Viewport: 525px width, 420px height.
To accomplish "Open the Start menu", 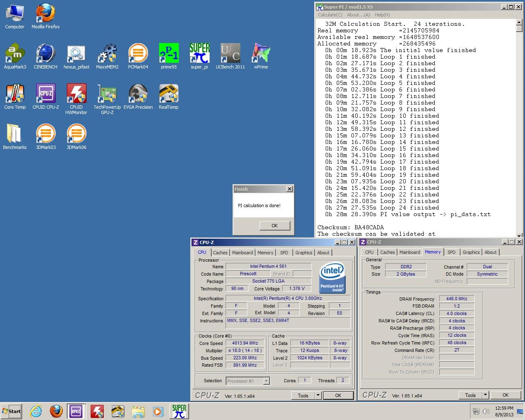I will (x=12, y=411).
